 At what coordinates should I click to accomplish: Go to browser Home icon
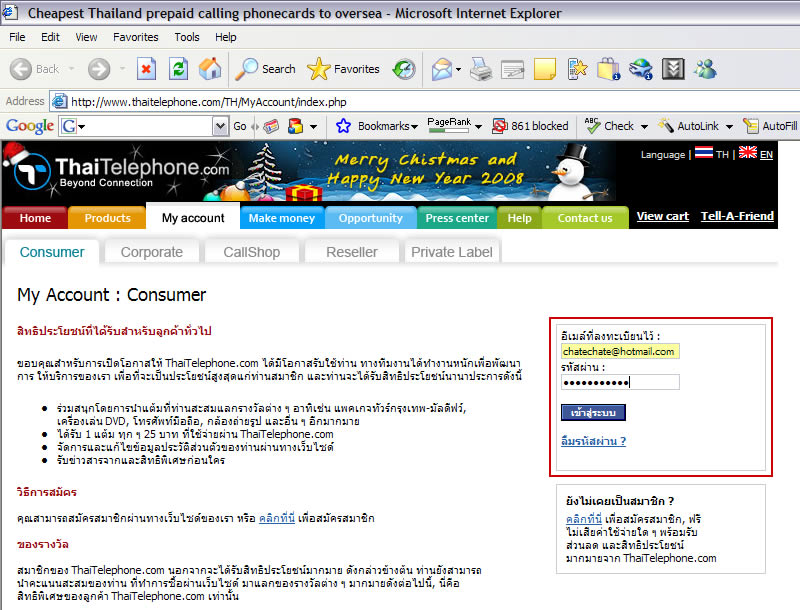[x=210, y=69]
